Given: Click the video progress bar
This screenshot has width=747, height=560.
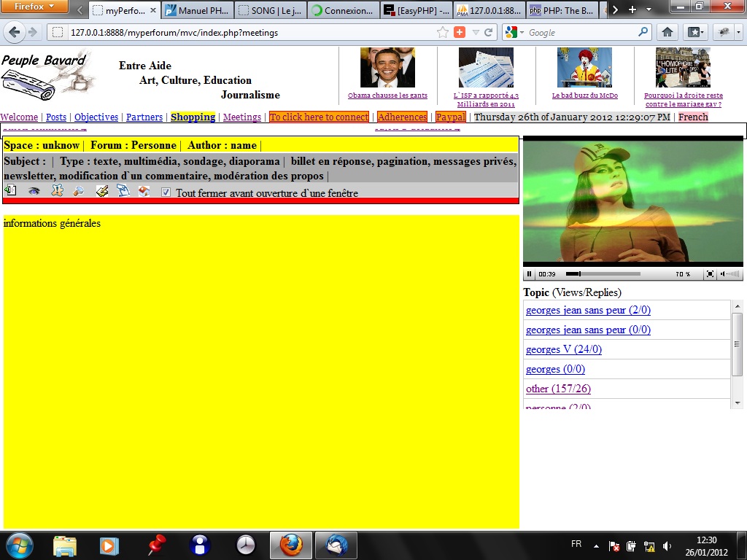Looking at the screenshot, I should pyautogui.click(x=603, y=274).
